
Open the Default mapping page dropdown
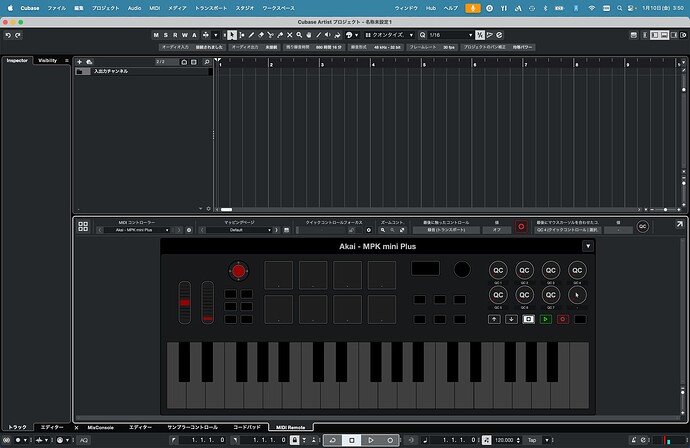pyautogui.click(x=240, y=230)
